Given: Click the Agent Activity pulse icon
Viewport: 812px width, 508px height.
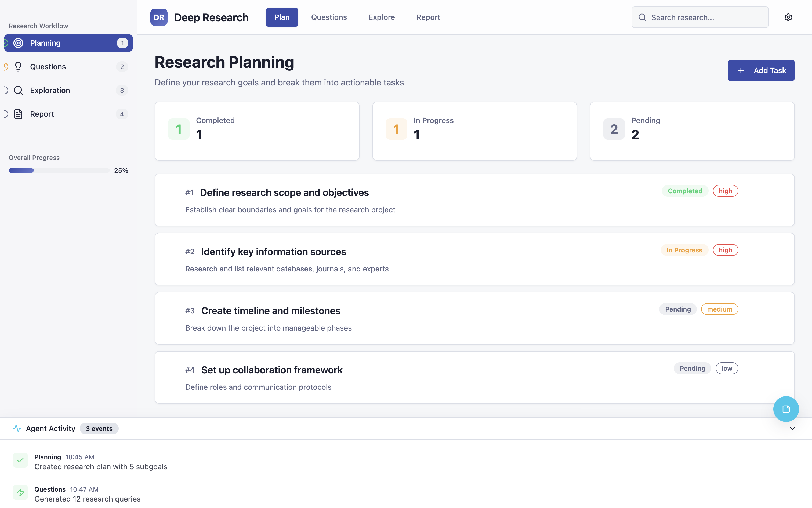Looking at the screenshot, I should point(17,428).
